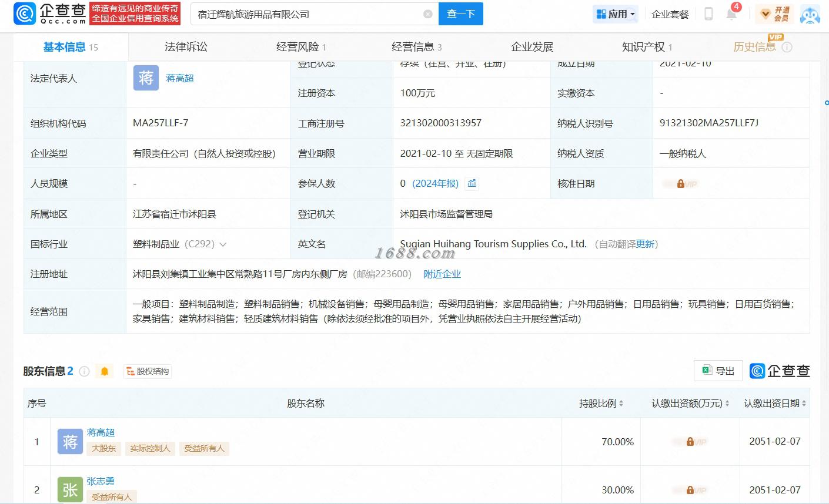829x504 pixels.
Task: Open the 经营风险 tab
Action: [x=301, y=47]
